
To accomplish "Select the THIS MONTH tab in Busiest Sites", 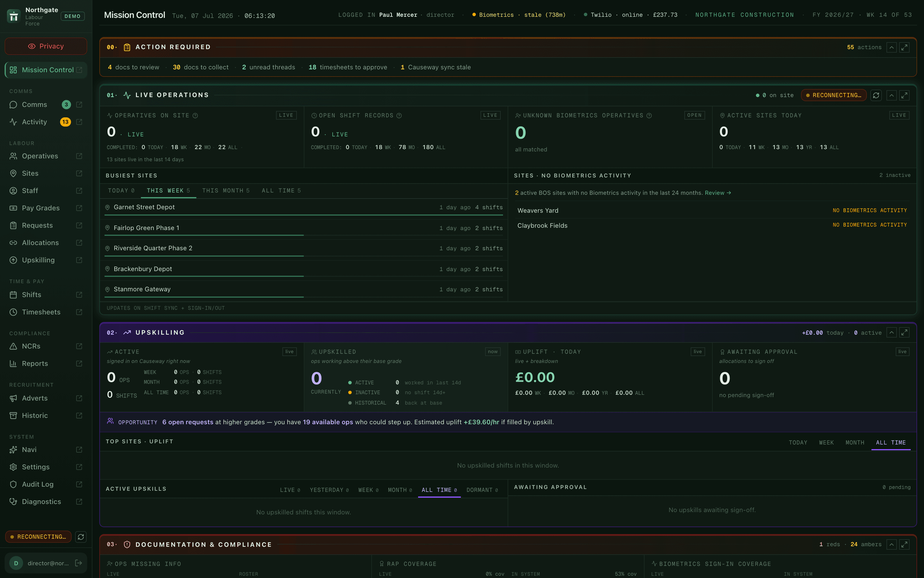I will (226, 190).
